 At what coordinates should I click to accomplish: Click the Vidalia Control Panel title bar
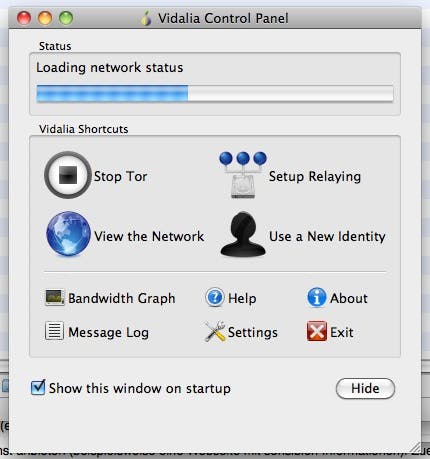coord(215,18)
